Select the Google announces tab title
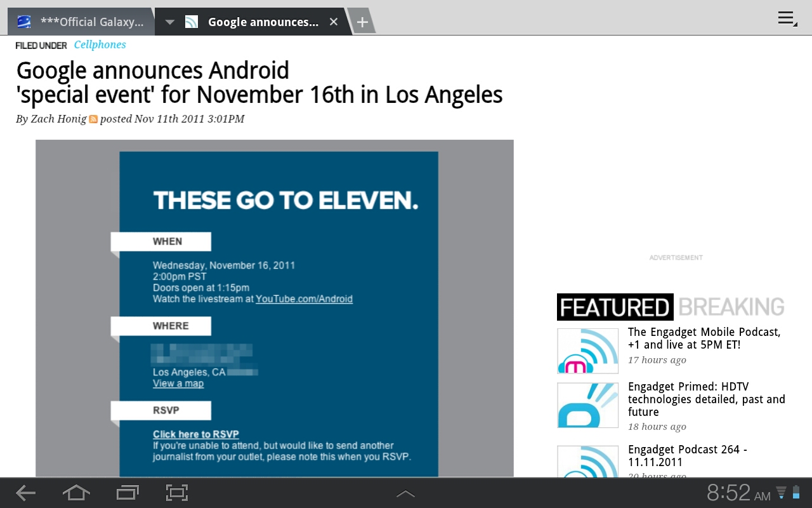 263,22
